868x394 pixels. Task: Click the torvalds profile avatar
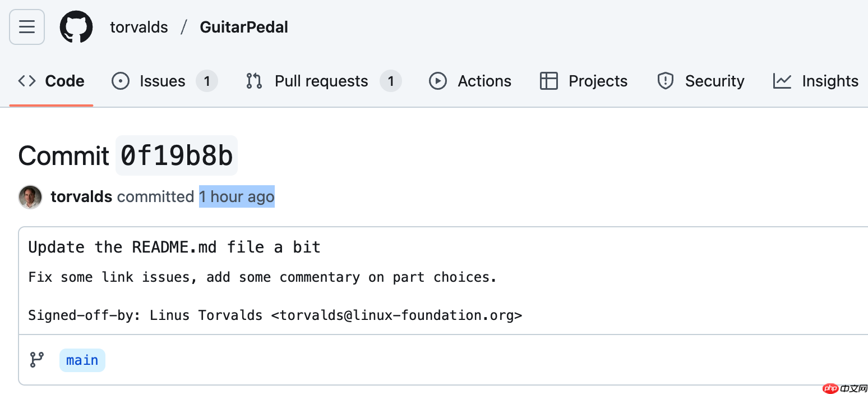[x=30, y=197]
